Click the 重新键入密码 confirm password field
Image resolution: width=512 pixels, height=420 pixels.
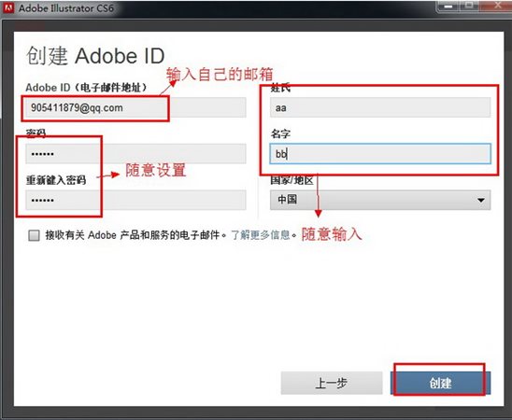point(135,200)
